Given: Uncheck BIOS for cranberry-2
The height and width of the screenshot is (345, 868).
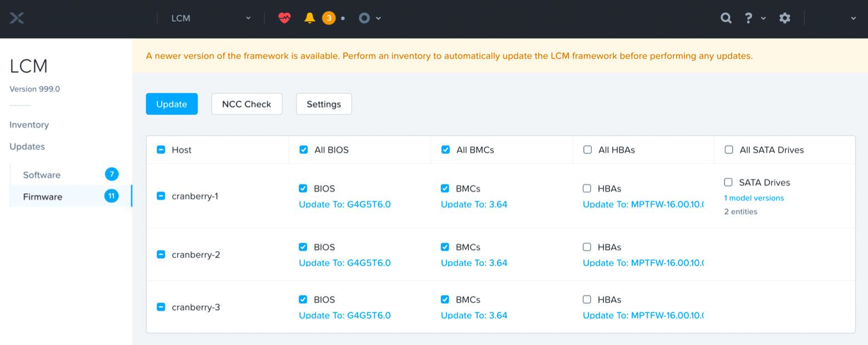Looking at the screenshot, I should [303, 247].
